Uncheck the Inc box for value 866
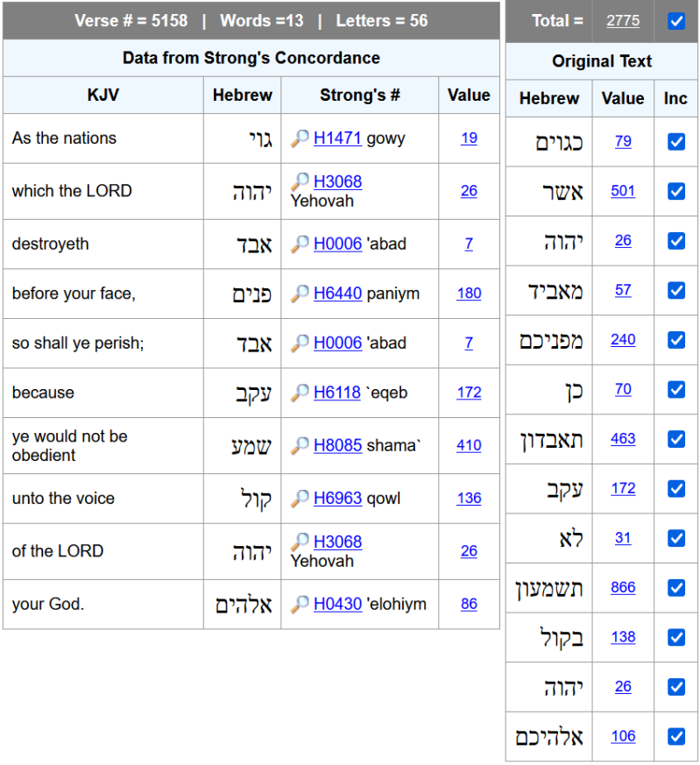 pyautogui.click(x=676, y=588)
